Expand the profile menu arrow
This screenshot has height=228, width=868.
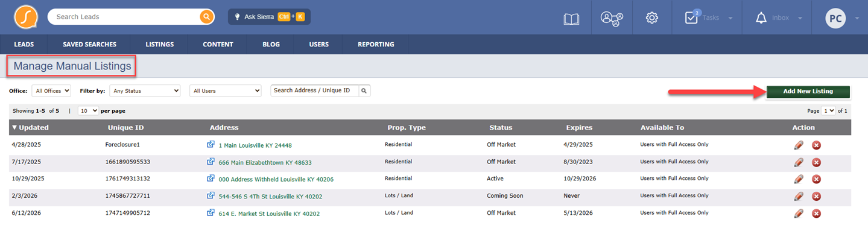[857, 18]
